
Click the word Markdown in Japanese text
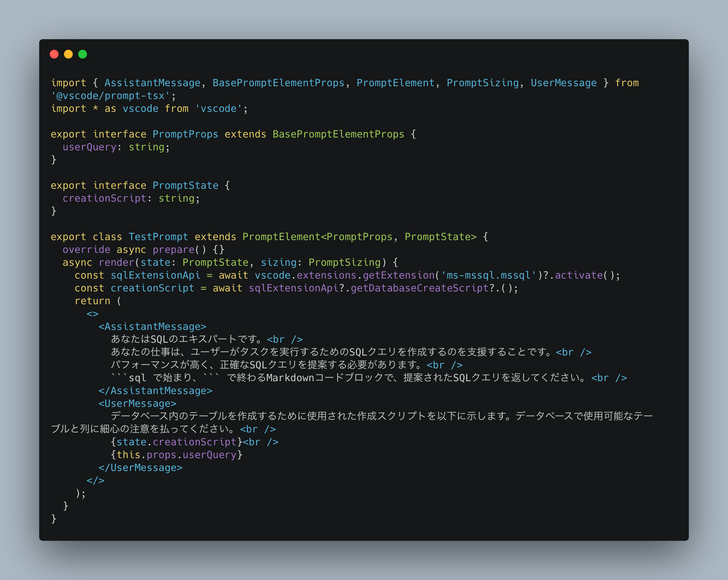click(x=290, y=378)
